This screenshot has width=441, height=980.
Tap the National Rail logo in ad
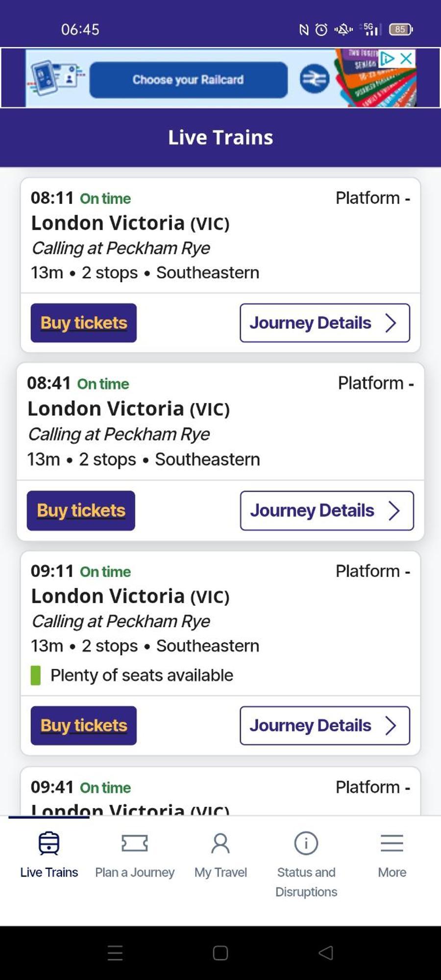click(x=315, y=78)
